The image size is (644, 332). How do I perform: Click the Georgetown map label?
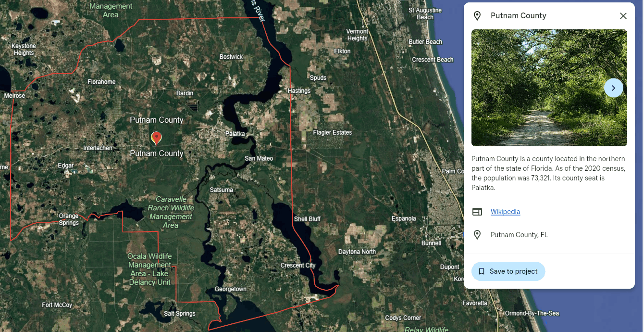[231, 289]
